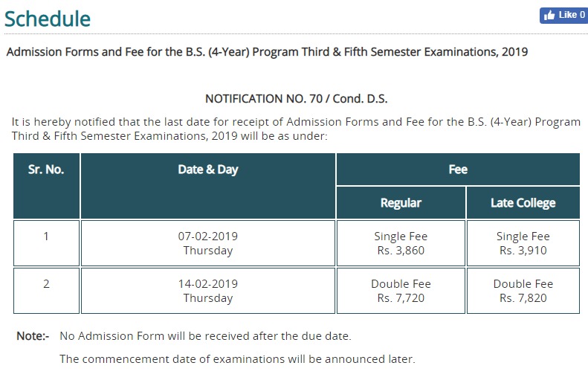Click the Single Fee Rs. 3,860 cell

point(401,243)
